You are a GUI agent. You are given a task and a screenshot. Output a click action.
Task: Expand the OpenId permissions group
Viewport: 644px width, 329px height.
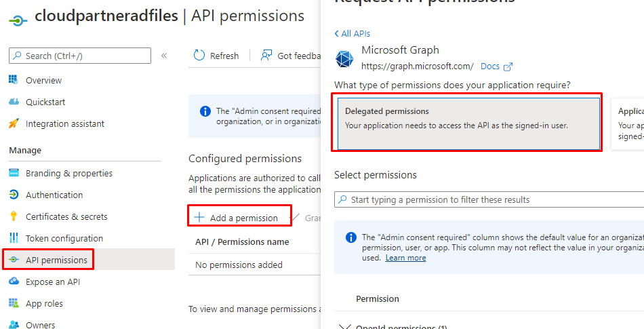pos(344,326)
